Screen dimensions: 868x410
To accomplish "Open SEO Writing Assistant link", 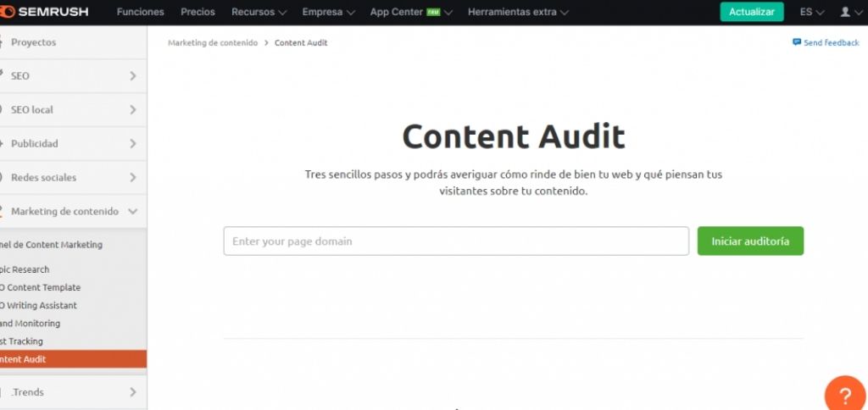I will pyautogui.click(x=39, y=306).
